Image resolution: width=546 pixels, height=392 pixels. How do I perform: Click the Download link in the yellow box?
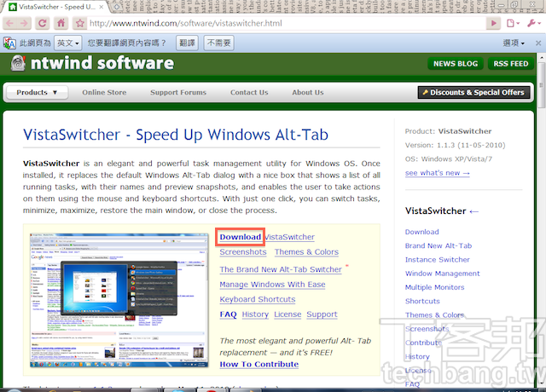pyautogui.click(x=240, y=237)
